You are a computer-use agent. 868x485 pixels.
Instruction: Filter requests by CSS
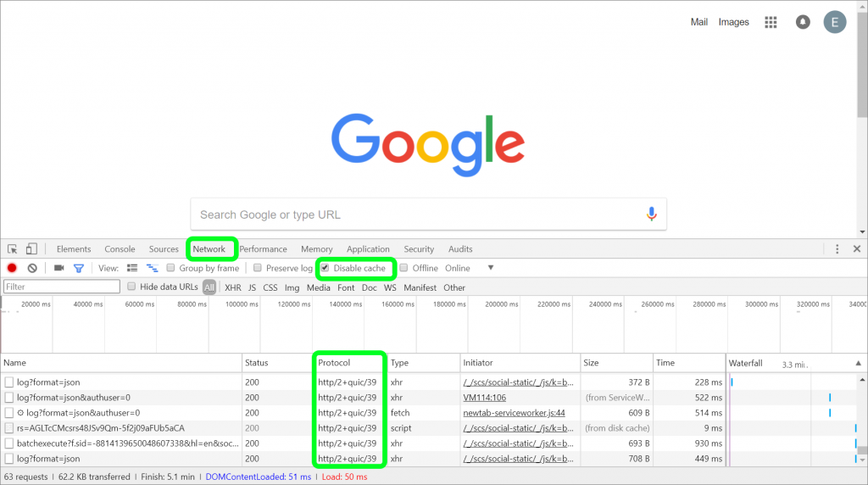(270, 288)
